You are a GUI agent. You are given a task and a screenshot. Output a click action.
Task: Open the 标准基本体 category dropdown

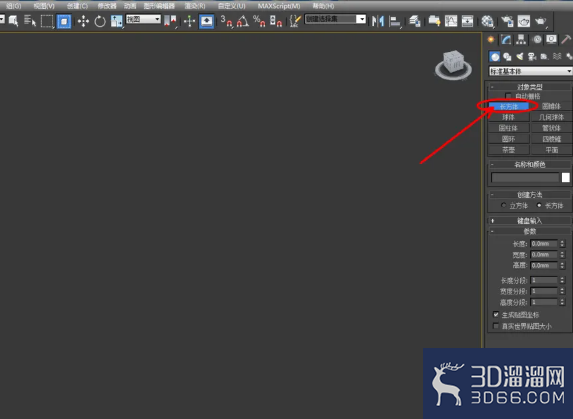click(531, 71)
